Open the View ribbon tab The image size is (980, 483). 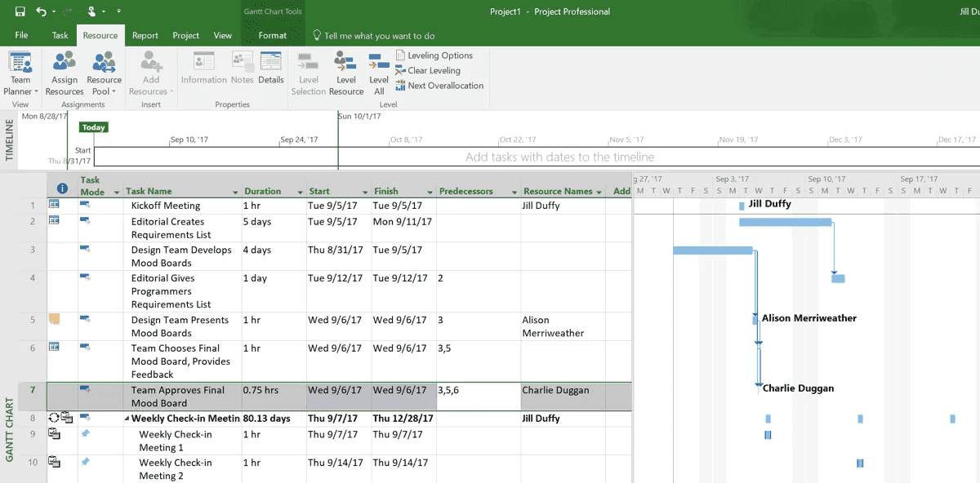[x=222, y=36]
